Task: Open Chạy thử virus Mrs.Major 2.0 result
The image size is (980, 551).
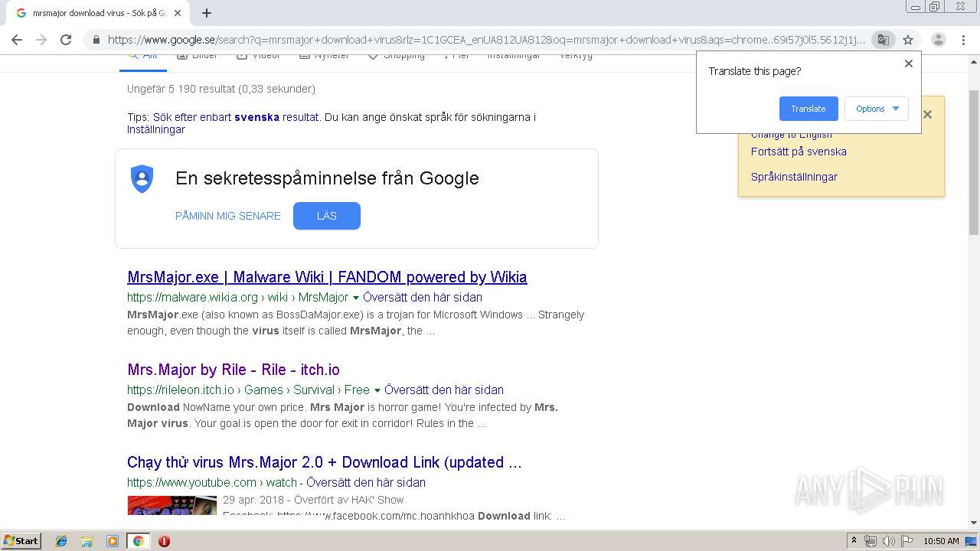Action: (x=325, y=462)
